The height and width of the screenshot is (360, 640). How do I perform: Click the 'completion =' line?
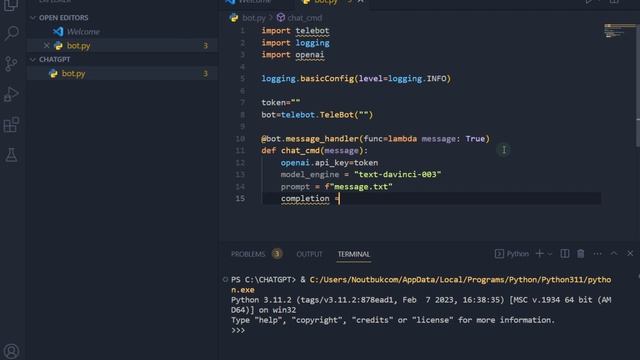(310, 199)
